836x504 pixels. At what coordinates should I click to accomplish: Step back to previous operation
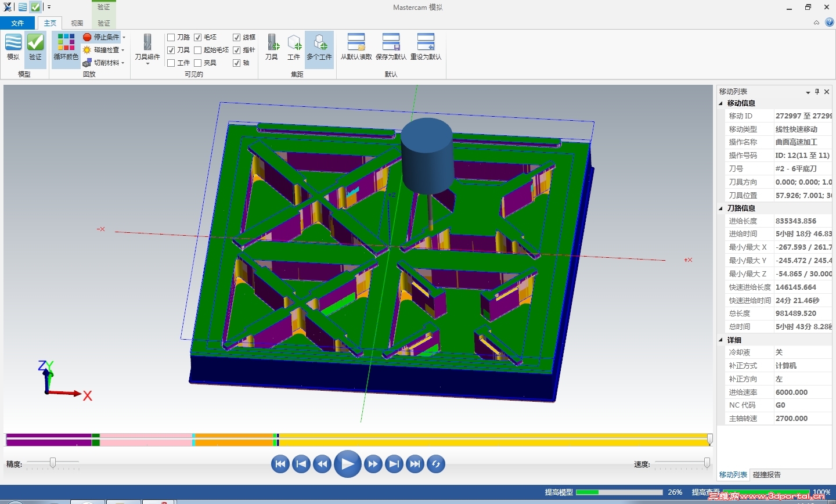[301, 464]
